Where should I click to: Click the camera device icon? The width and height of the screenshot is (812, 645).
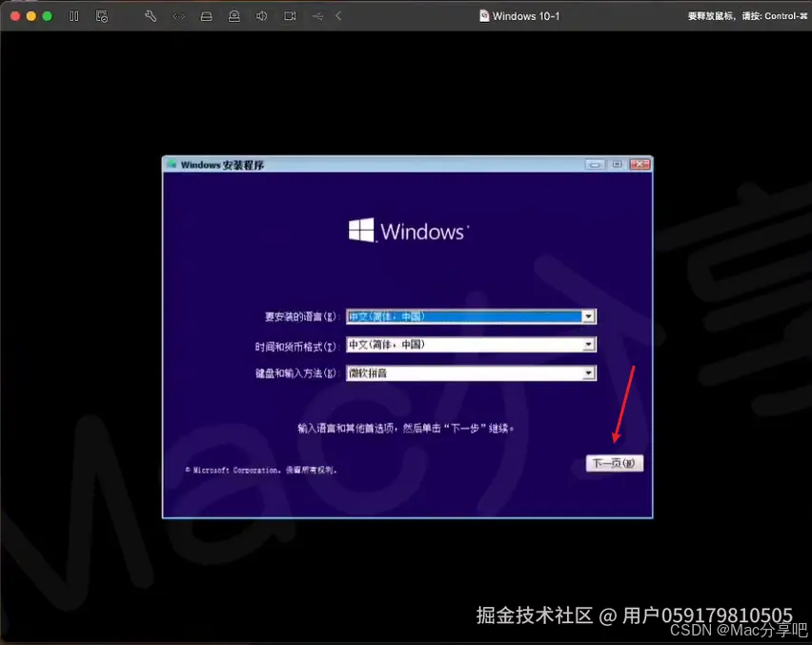290,16
